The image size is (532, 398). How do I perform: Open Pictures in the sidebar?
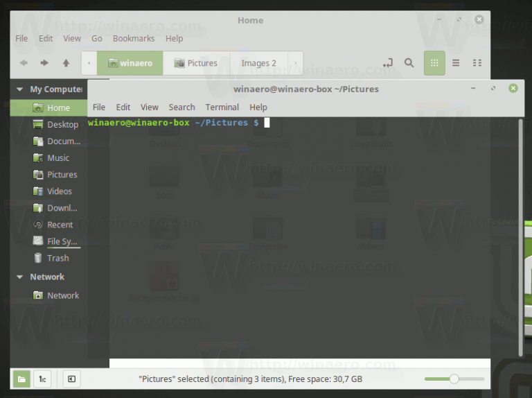tap(48, 175)
